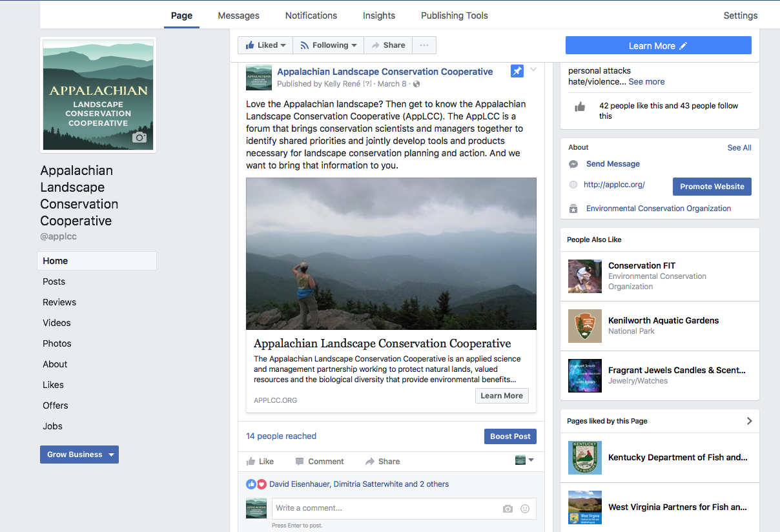This screenshot has height=532, width=780.
Task: Click the thumbs-up icon beside 42 people
Action: [x=580, y=107]
